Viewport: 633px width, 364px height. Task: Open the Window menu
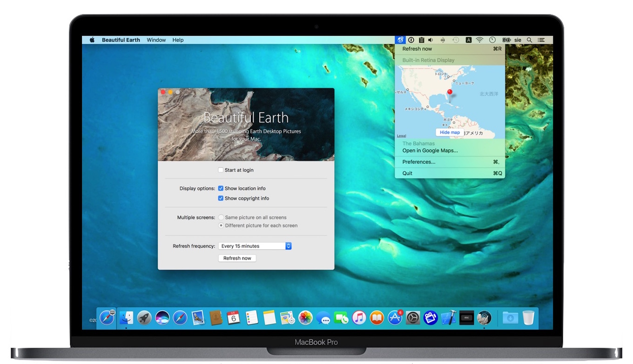tap(156, 40)
